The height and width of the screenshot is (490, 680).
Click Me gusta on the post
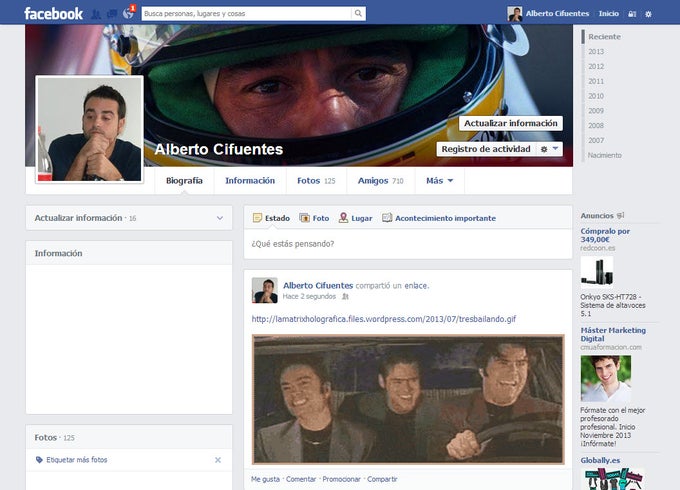265,479
